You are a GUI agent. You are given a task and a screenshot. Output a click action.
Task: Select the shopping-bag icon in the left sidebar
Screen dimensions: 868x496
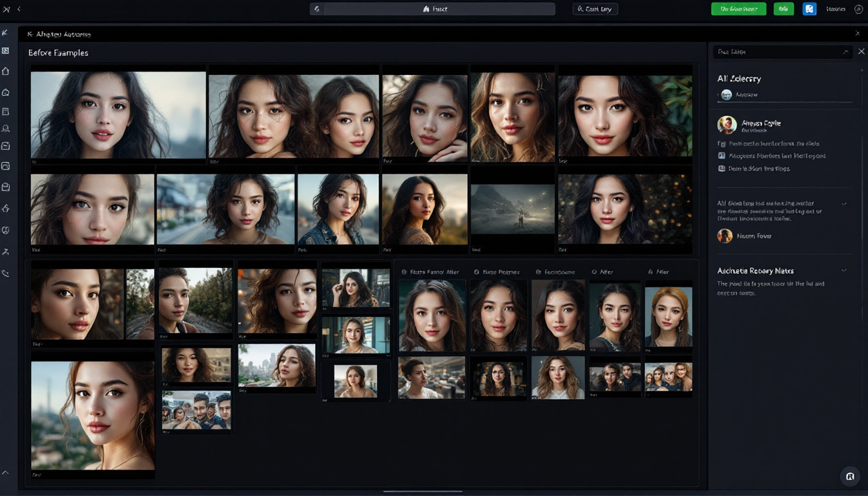tap(5, 186)
